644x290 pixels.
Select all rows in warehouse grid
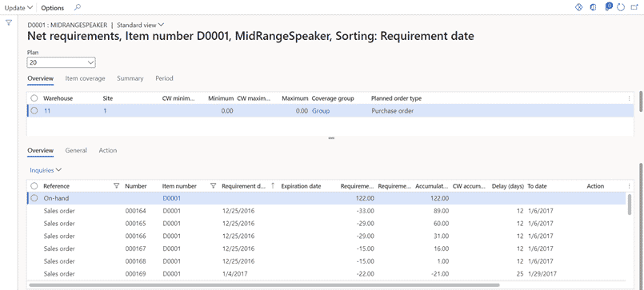tap(34, 98)
